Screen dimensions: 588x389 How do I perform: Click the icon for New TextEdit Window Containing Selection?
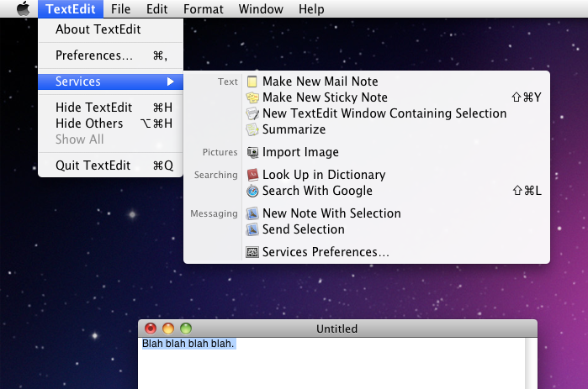point(252,113)
